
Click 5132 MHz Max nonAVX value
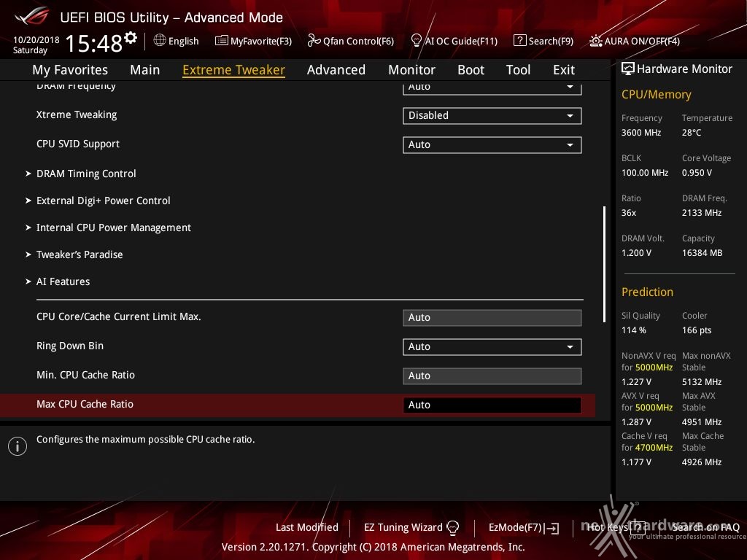coord(702,382)
